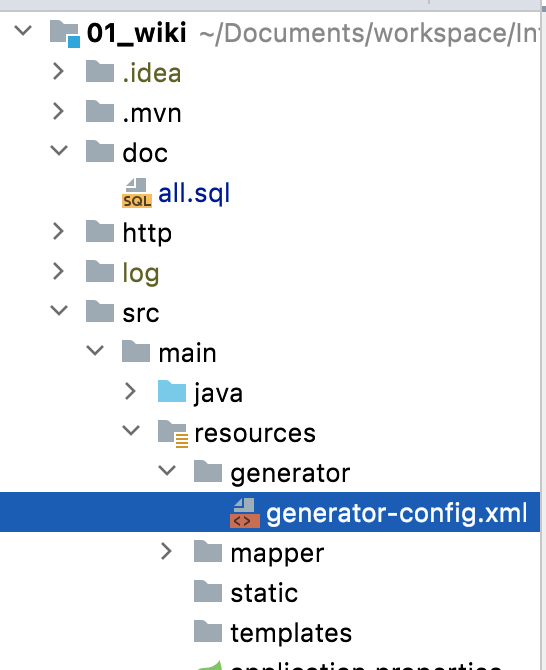Expand the .idea folder
546x670 pixels.
coord(59,71)
